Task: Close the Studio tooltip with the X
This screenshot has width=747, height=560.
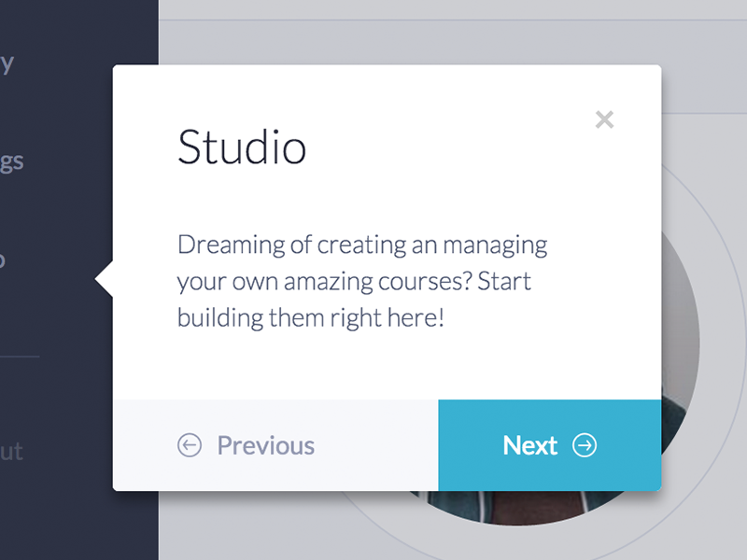Action: [604, 119]
